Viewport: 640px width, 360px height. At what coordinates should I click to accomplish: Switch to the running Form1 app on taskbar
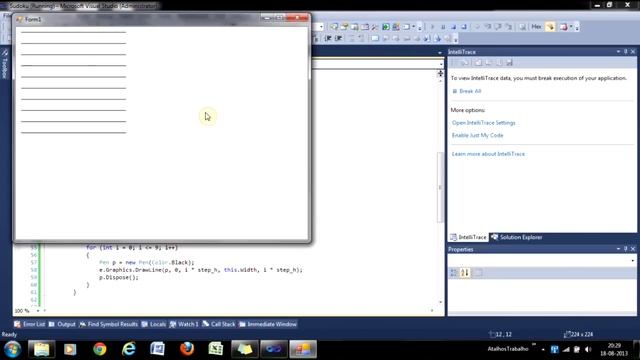tap(303, 349)
